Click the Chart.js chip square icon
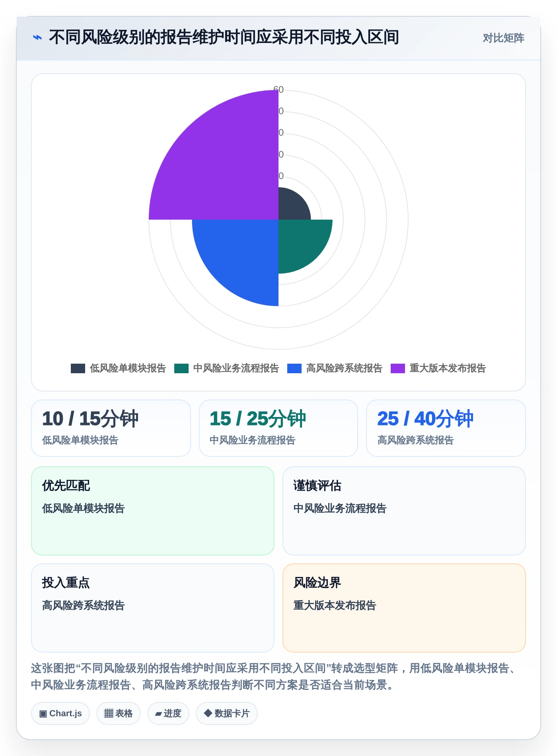557x756 pixels. 43,714
